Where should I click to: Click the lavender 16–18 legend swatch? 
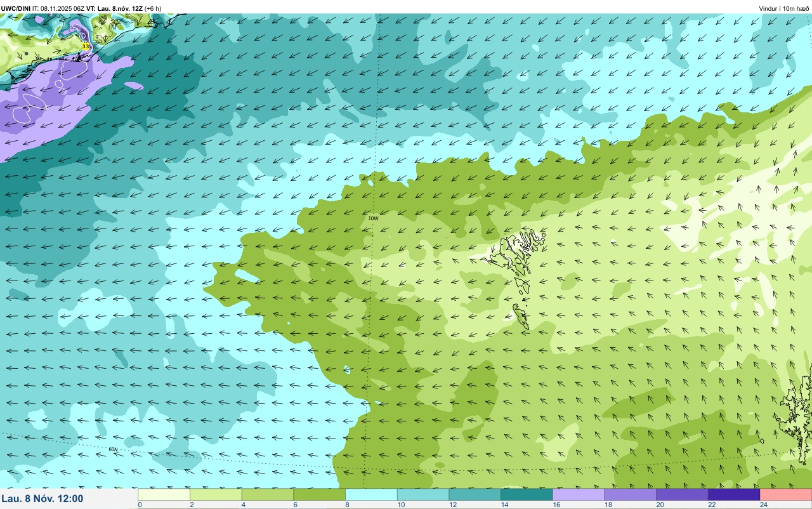tap(579, 494)
